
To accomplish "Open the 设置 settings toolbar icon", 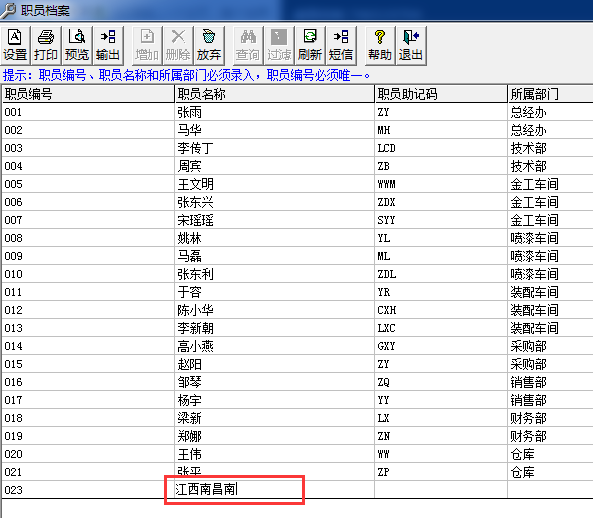I will coord(15,45).
